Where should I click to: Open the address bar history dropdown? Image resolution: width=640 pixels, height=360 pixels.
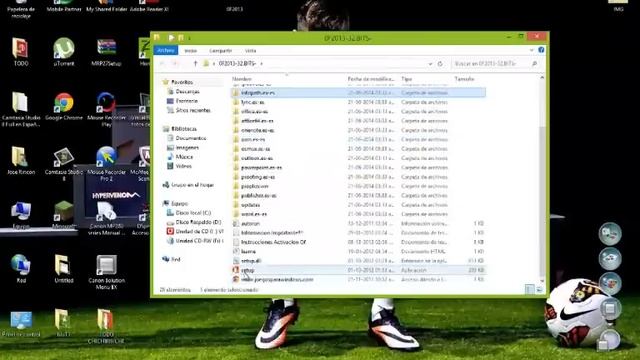point(430,64)
